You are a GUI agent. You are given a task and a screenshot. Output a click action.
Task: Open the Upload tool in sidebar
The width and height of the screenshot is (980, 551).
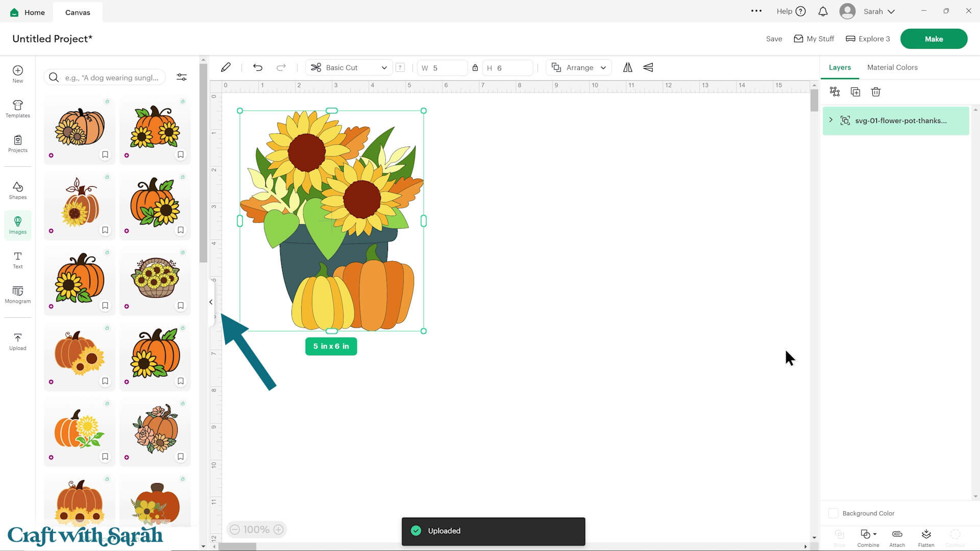17,341
